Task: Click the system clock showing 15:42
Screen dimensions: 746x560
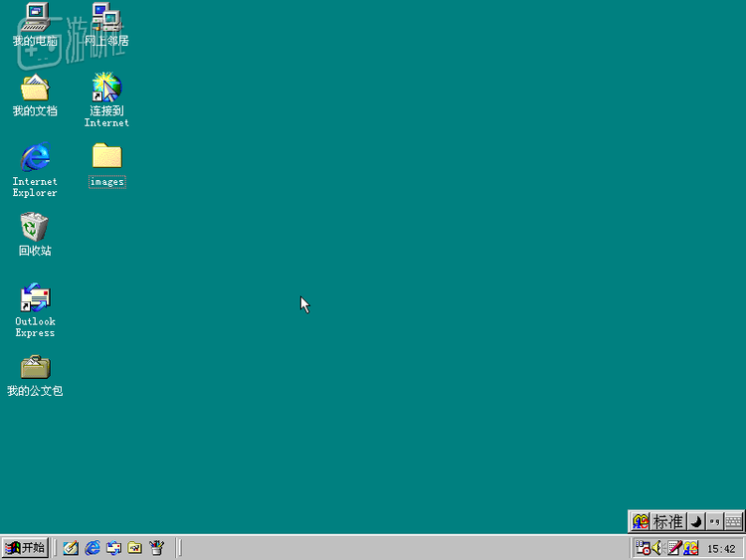Action: pyautogui.click(x=721, y=549)
